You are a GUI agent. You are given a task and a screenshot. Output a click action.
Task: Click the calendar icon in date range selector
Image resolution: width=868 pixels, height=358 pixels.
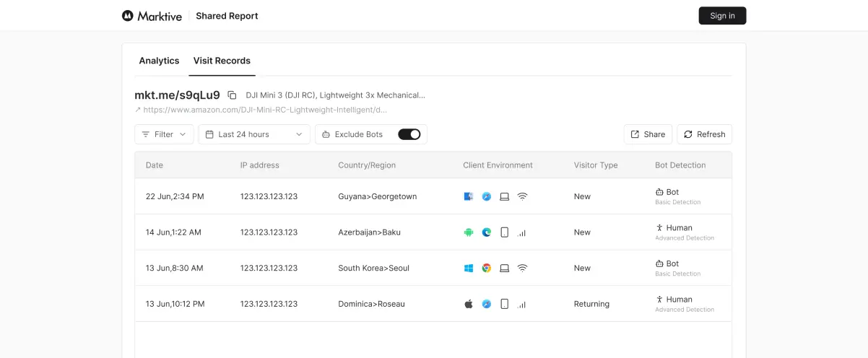point(209,134)
